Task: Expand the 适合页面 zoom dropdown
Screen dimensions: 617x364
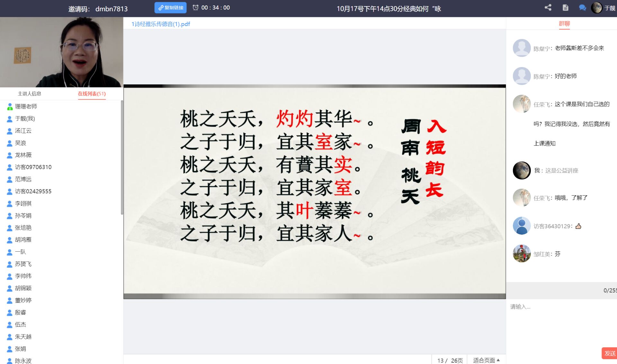Action: click(x=486, y=360)
